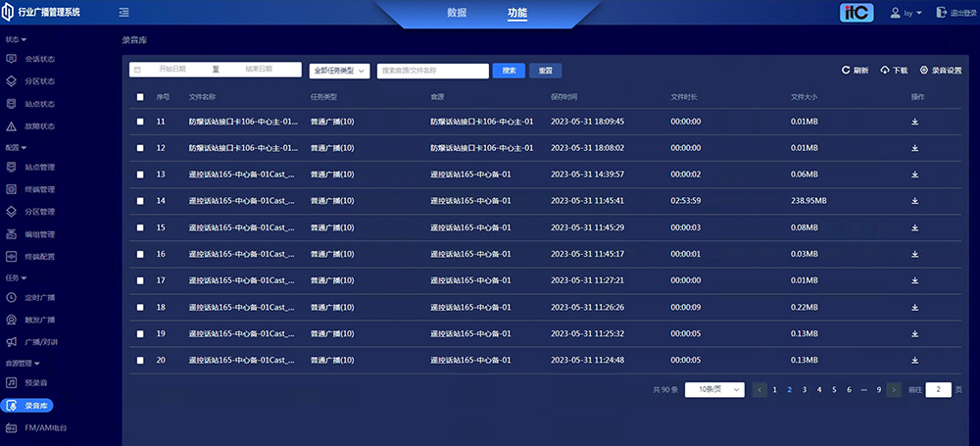Switch to the 数据 tab
Image resolution: width=980 pixels, height=446 pixels.
tap(457, 13)
